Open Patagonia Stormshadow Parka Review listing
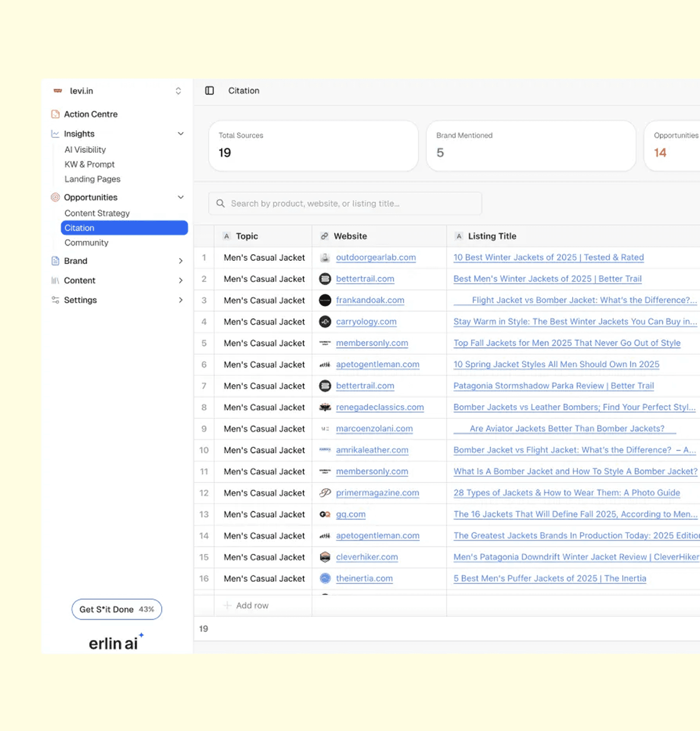This screenshot has width=700, height=731. click(x=554, y=386)
